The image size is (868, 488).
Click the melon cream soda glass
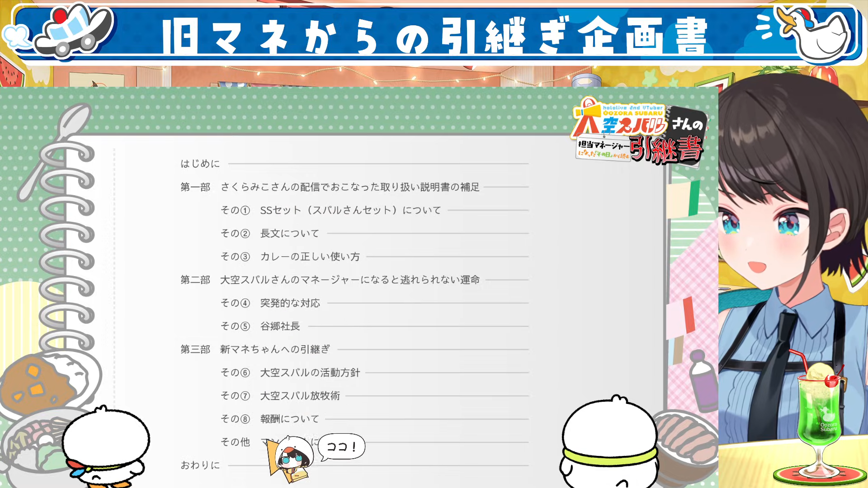[x=819, y=416]
